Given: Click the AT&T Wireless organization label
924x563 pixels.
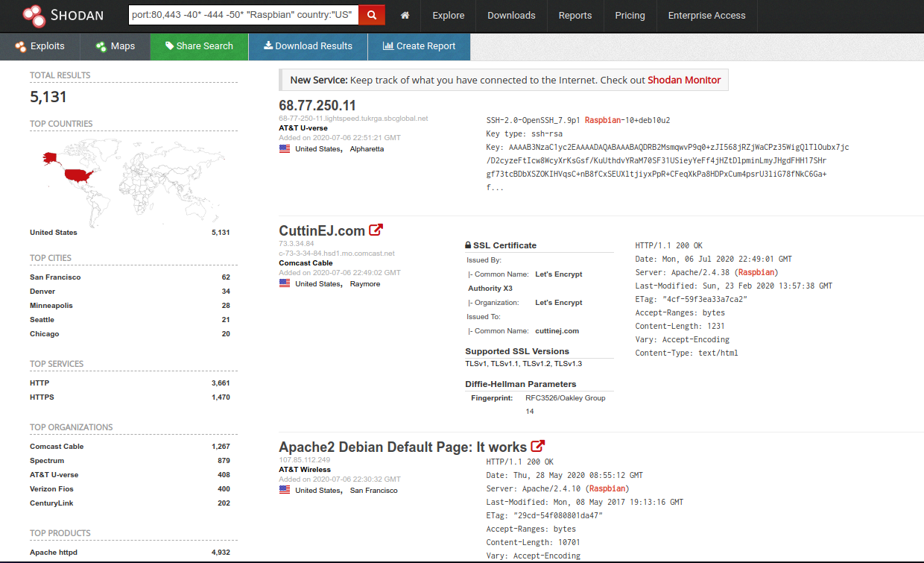Looking at the screenshot, I should 305,470.
